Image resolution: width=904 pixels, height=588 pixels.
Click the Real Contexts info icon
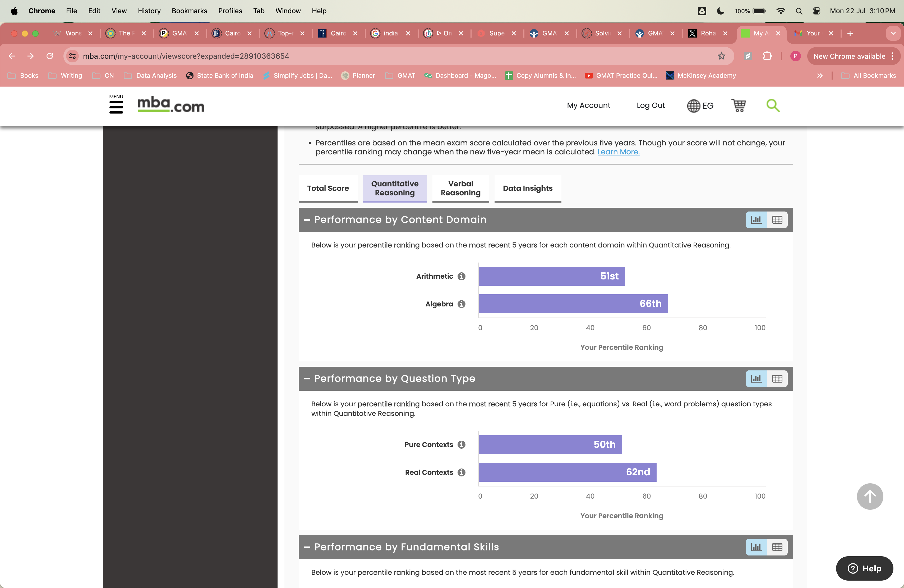461,472
